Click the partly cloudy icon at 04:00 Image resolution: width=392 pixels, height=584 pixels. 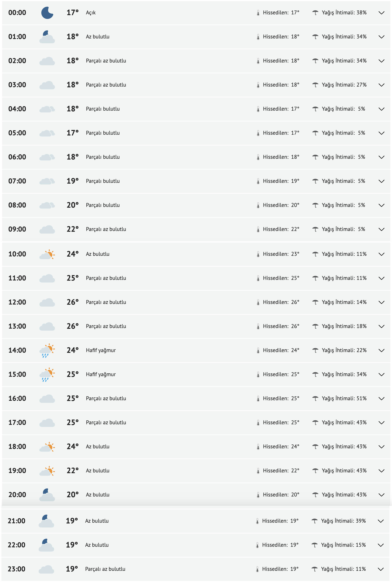point(47,109)
